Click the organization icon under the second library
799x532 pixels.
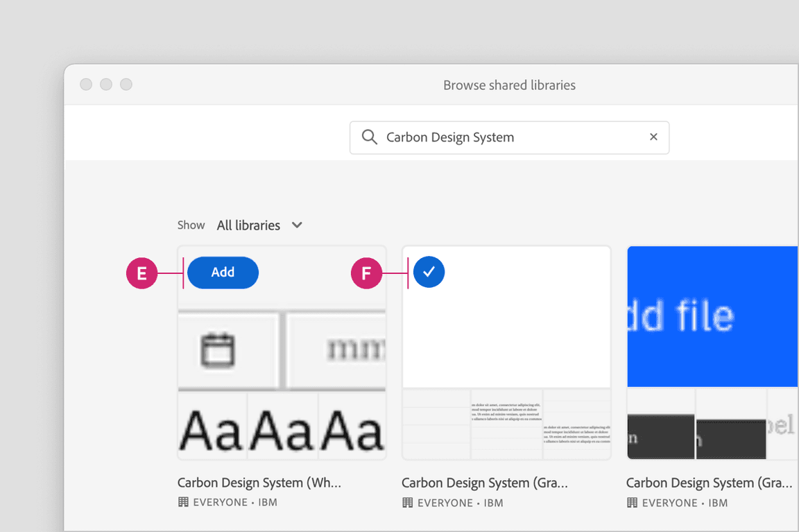click(x=408, y=502)
